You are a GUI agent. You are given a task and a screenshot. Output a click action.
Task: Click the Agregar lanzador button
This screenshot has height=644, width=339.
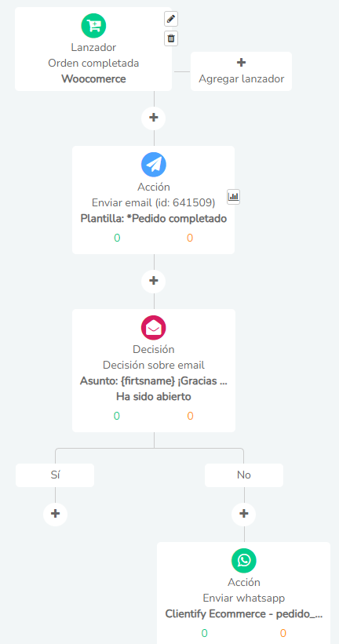pyautogui.click(x=241, y=71)
